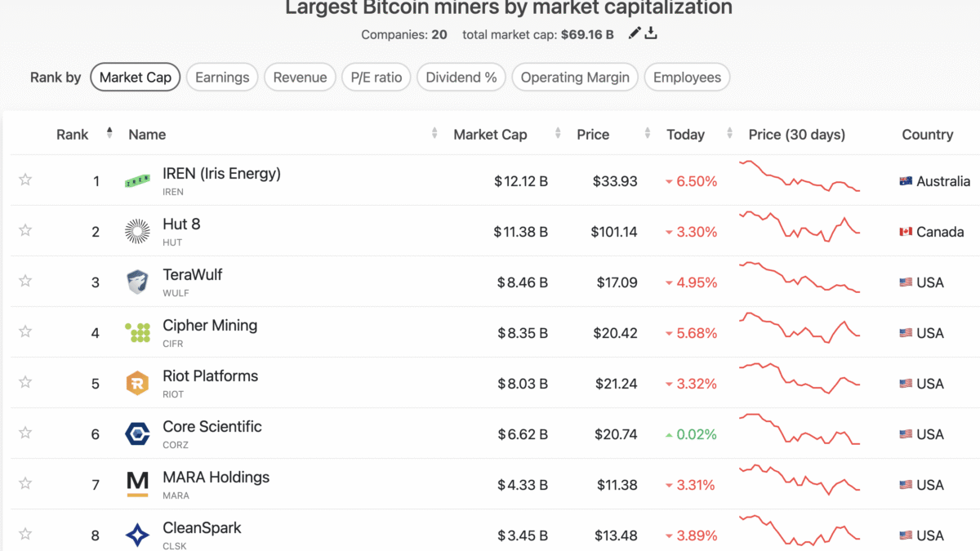Click the Core Scientific hexagon logo
The image size is (980, 551).
pos(137,434)
